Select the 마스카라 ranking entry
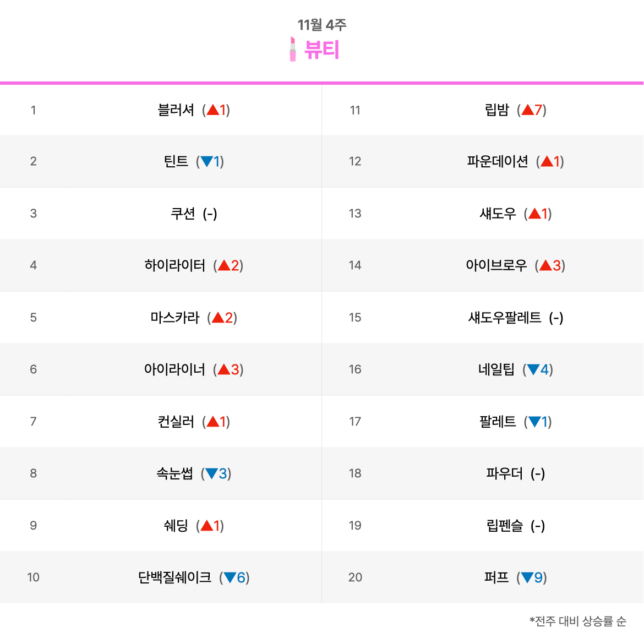 [174, 318]
